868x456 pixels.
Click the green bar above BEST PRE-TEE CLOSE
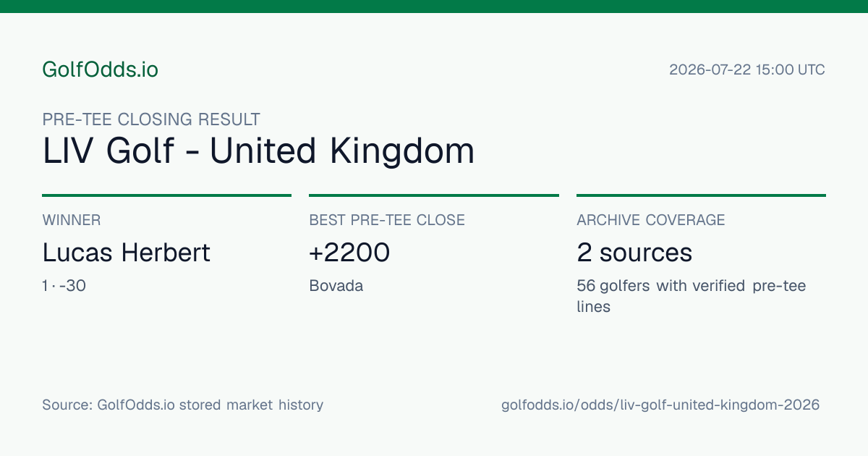click(434, 195)
